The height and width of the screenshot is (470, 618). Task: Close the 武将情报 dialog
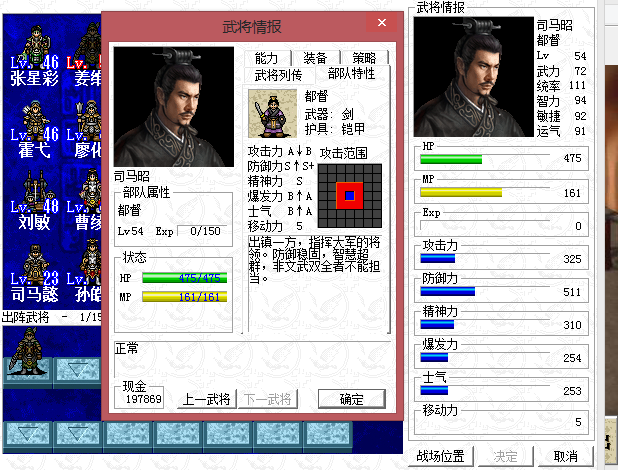click(382, 22)
